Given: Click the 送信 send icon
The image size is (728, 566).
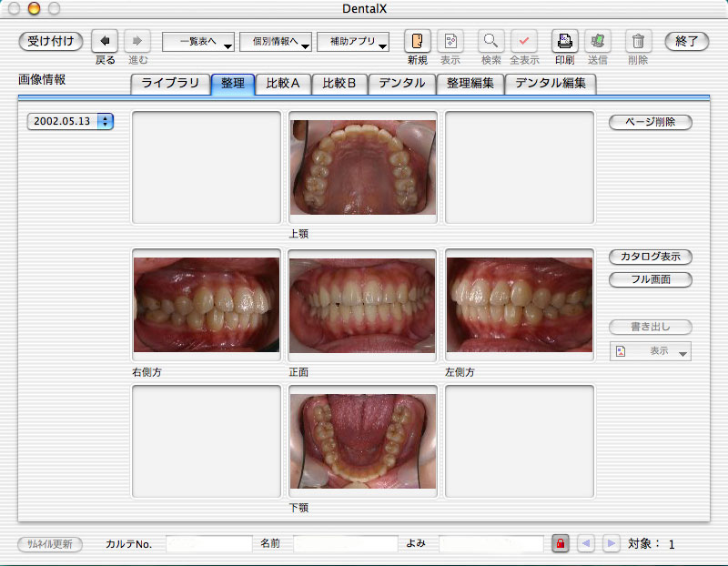Looking at the screenshot, I should coord(598,41).
